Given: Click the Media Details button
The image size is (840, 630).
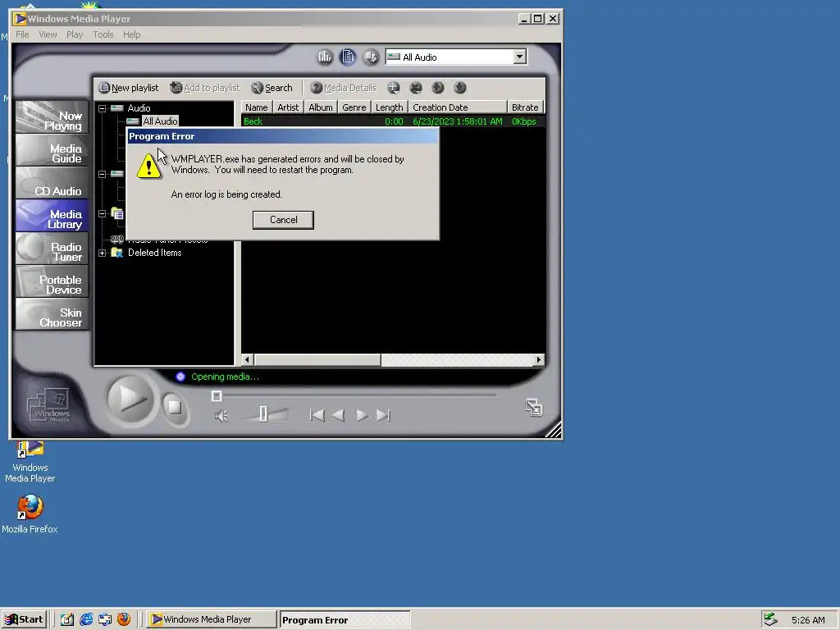Looking at the screenshot, I should [x=344, y=88].
